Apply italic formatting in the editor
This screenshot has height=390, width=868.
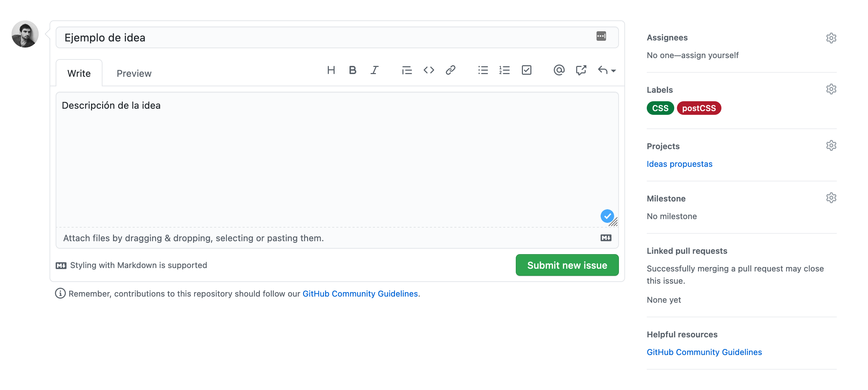(374, 70)
